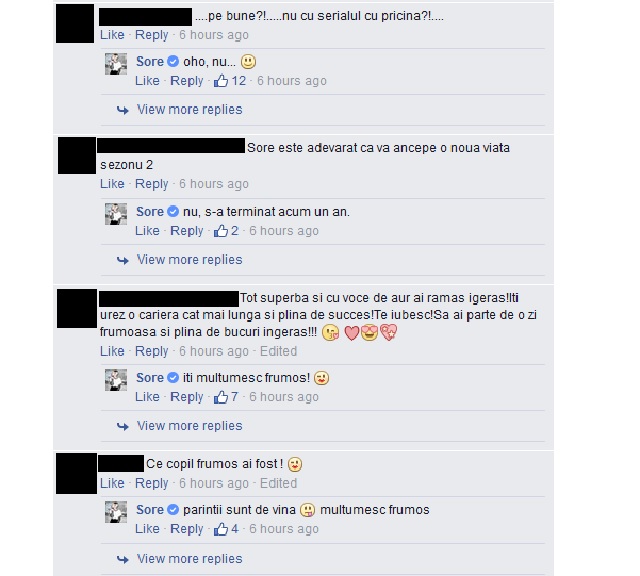Viewport: 640px width, 576px height.
Task: Click Sore's avatar beside 'parintii sunt de vina'
Action: (116, 512)
